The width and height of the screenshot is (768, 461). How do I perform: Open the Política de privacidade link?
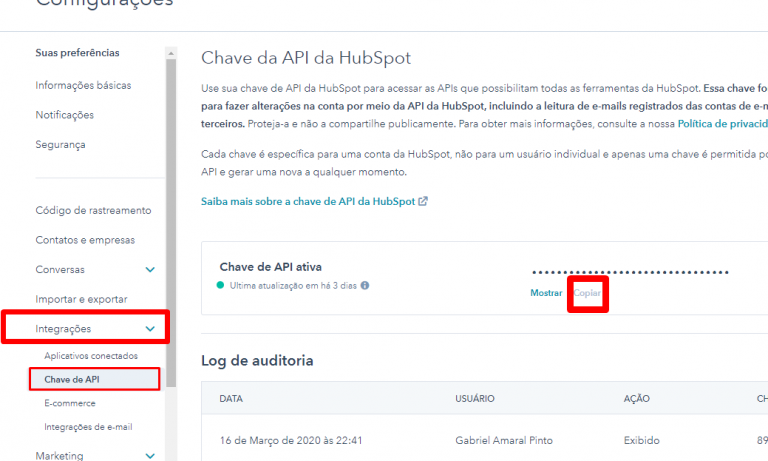722,124
